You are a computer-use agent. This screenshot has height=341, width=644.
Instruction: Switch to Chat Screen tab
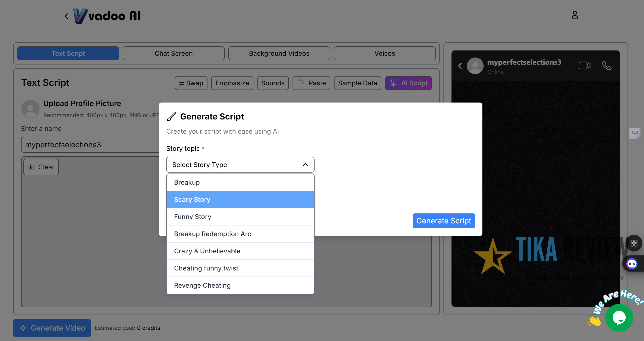coord(173,53)
